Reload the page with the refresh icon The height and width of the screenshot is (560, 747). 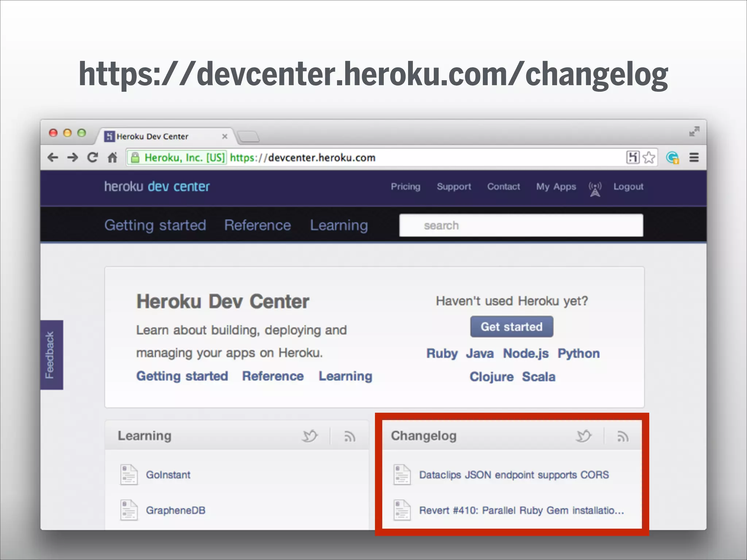(x=93, y=157)
